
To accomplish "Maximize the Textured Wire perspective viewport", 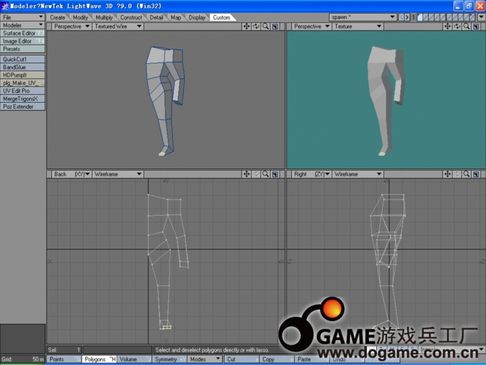I will tap(275, 26).
